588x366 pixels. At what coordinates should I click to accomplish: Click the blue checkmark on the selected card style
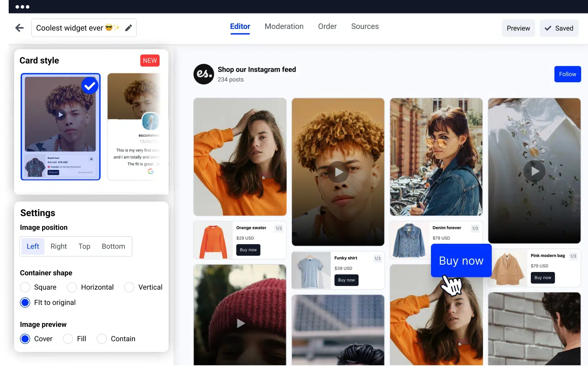(x=90, y=86)
